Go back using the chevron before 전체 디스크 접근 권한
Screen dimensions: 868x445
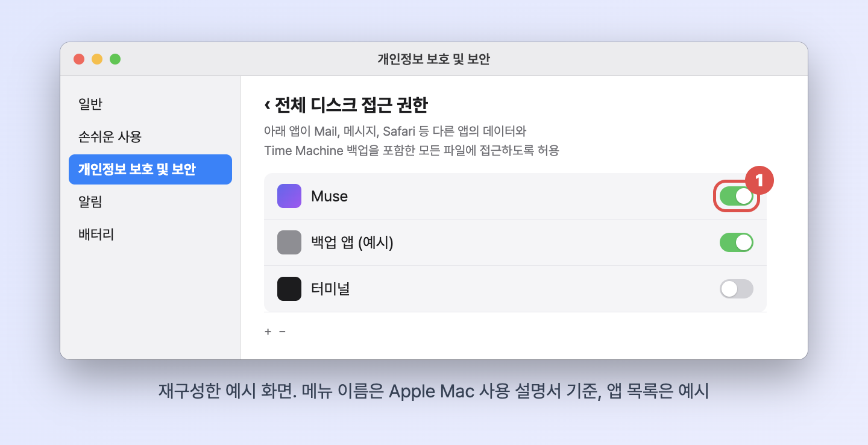coord(267,105)
